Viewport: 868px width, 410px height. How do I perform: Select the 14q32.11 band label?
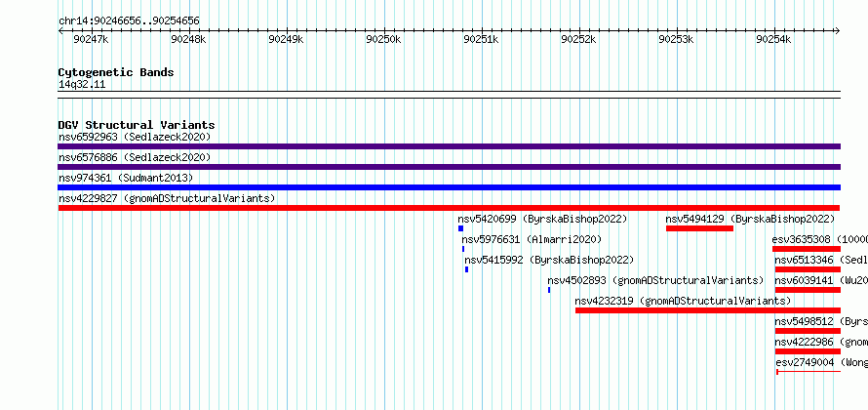point(82,85)
